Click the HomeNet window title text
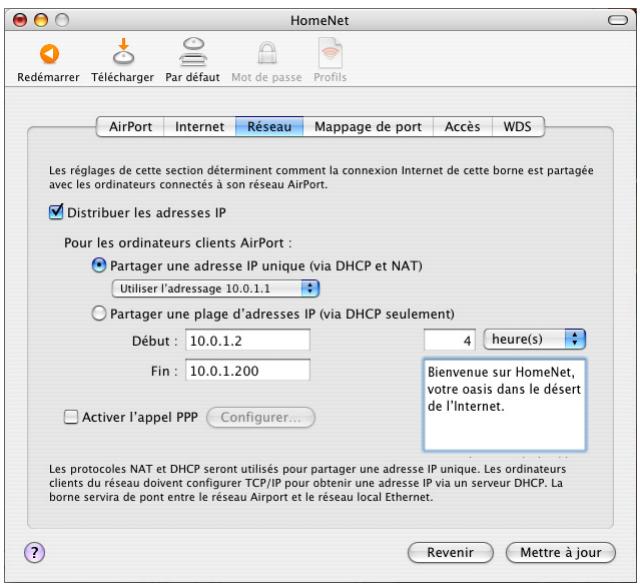The image size is (640, 587). click(x=320, y=20)
